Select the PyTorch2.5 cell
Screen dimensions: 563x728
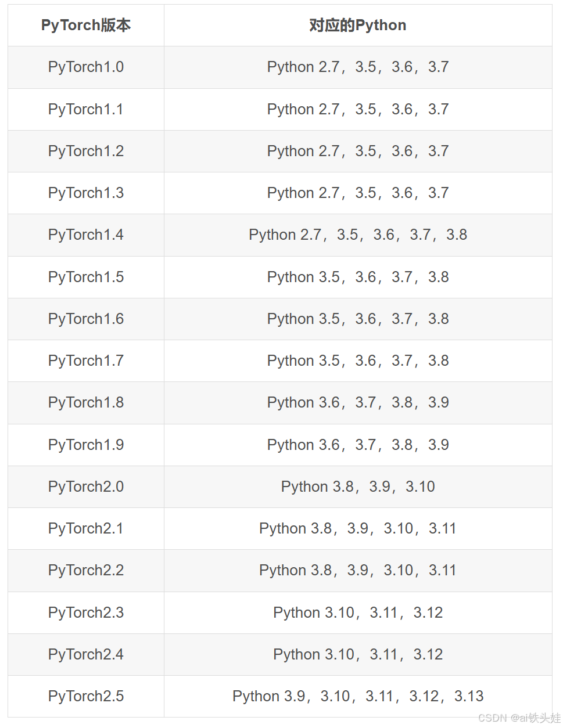pos(86,697)
